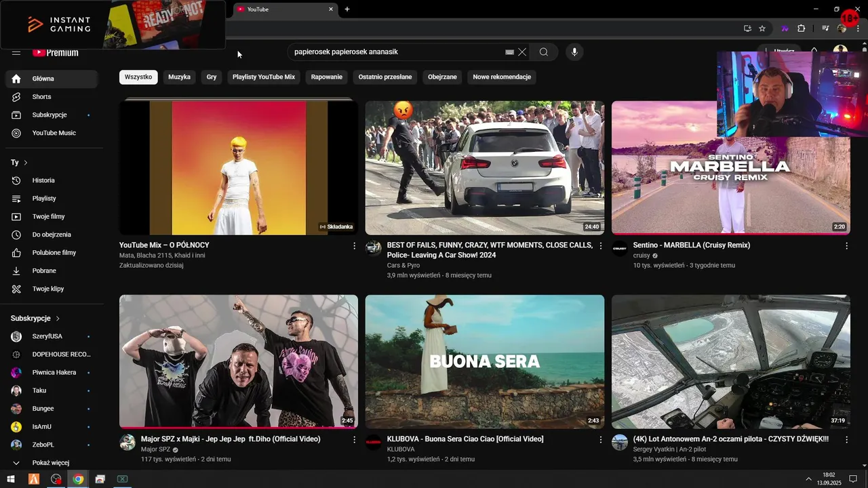Open the Cars & Pyro channel link
This screenshot has height=488, width=868.
click(x=403, y=266)
